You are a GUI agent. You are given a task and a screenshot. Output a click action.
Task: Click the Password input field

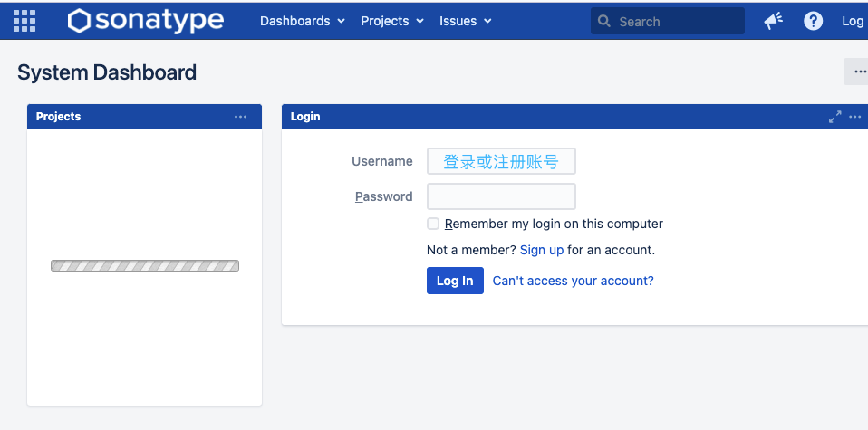point(501,196)
